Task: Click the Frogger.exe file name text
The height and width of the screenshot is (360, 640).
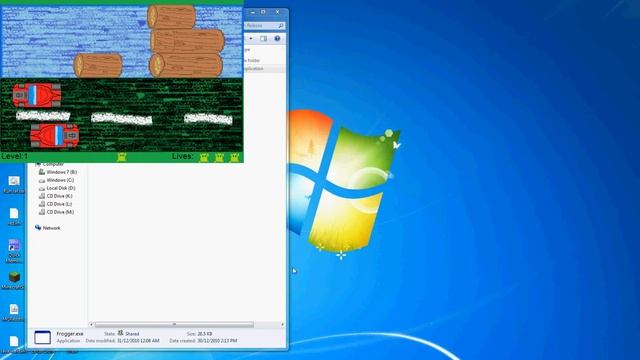Action: tap(70, 333)
